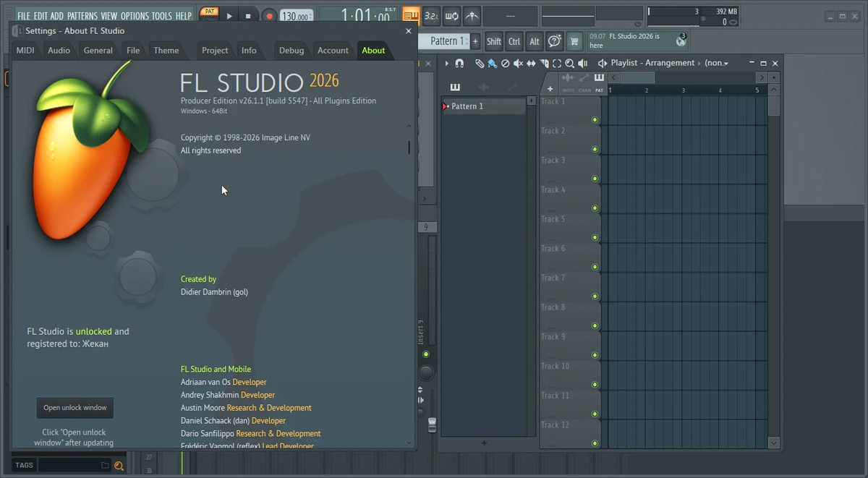Toggle CHAN automation filter in Playlist header

click(584, 80)
